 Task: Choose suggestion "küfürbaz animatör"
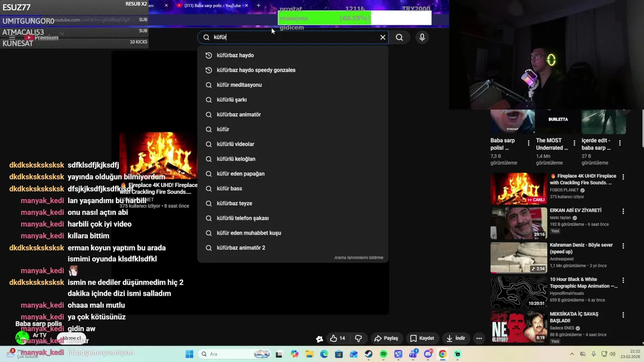293,115
